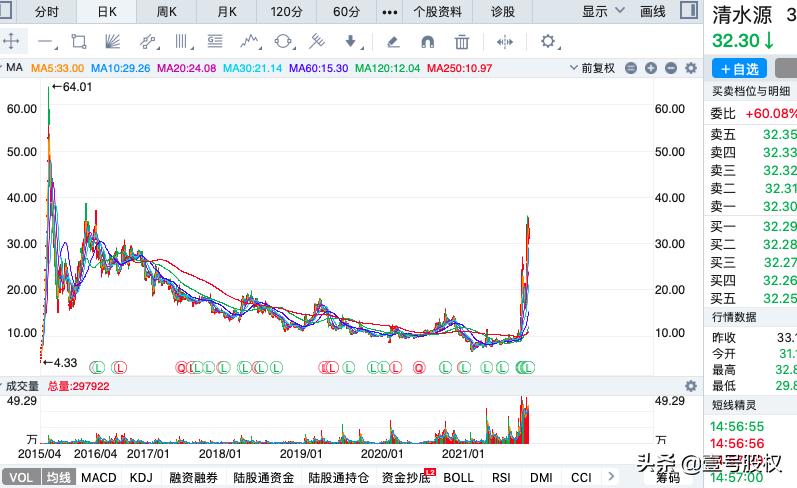Open MA indicator settings gear
Viewport: 797px width, 488px height.
(x=691, y=68)
